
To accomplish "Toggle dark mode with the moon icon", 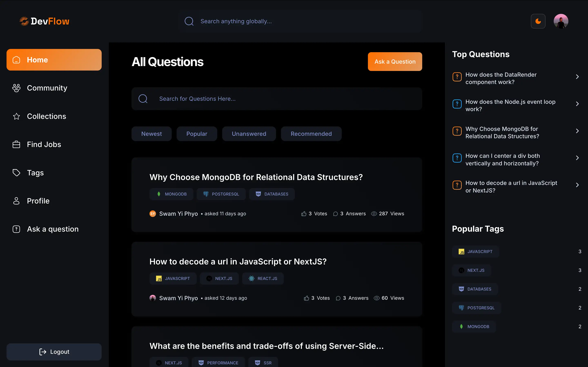I will click(x=538, y=21).
